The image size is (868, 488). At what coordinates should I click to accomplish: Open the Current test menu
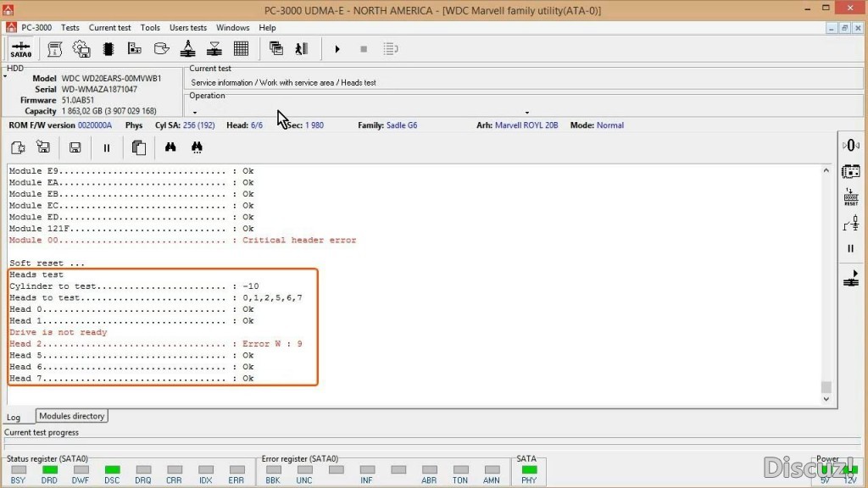109,28
